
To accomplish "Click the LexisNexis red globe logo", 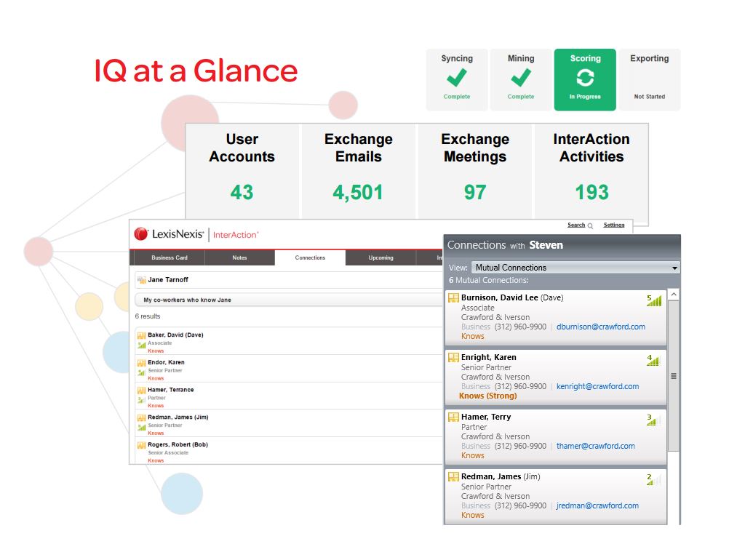I will (140, 233).
